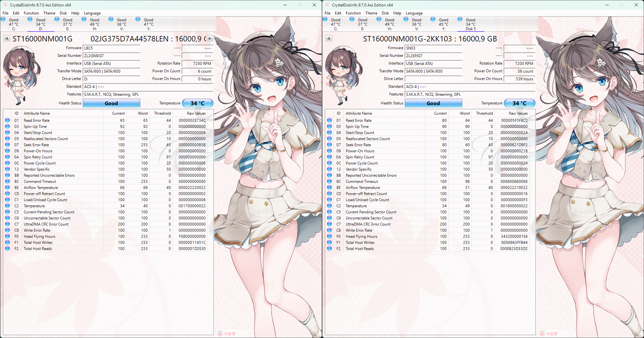Click status icon for Uncorrectable Sector Count, right window

(x=329, y=218)
